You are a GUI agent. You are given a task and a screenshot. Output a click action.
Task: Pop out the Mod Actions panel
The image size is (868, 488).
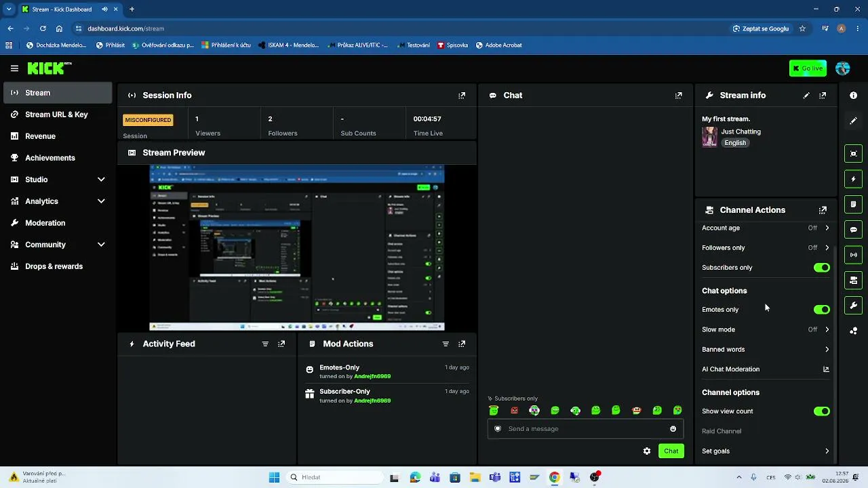(462, 344)
